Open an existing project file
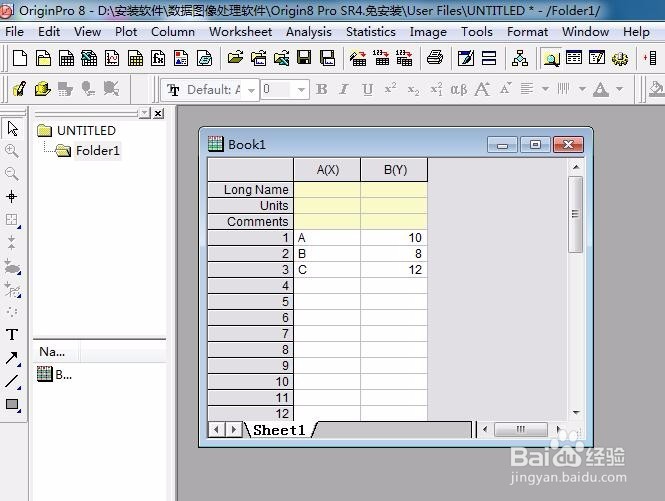 (235, 57)
